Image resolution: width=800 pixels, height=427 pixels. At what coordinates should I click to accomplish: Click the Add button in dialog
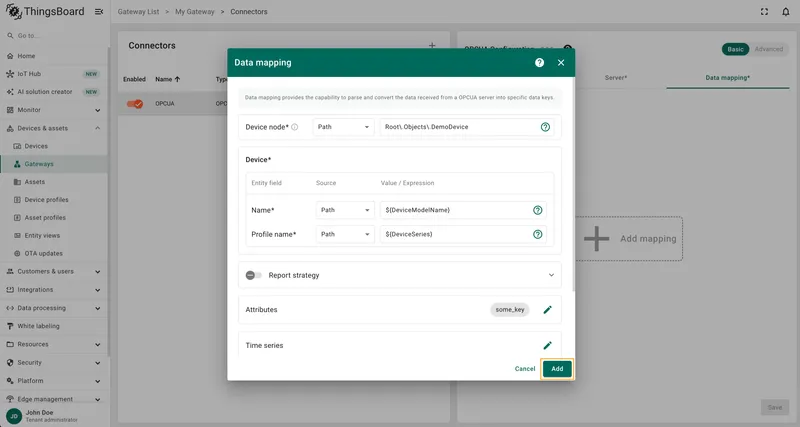[x=557, y=369]
